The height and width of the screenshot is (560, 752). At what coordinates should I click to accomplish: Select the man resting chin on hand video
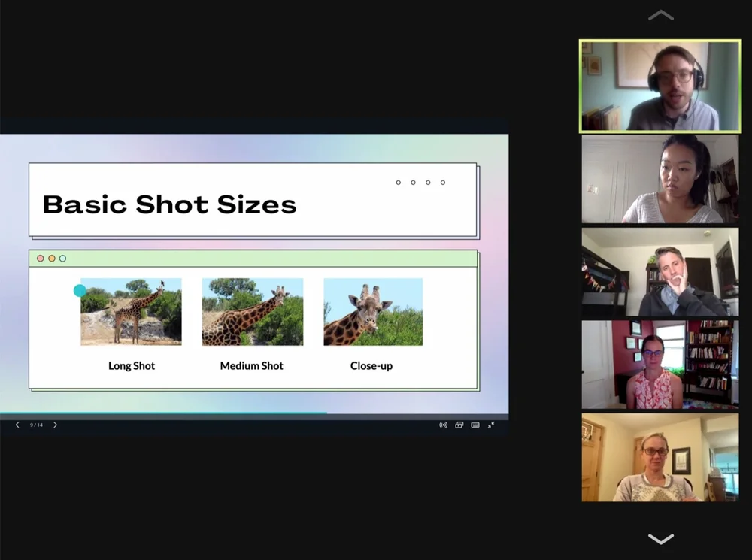click(x=660, y=272)
